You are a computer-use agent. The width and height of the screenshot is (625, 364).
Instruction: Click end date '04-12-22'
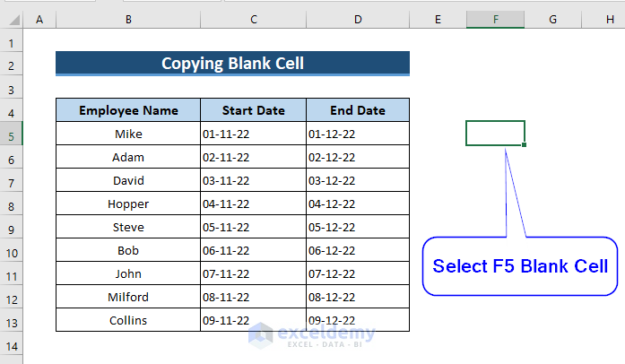pos(358,204)
